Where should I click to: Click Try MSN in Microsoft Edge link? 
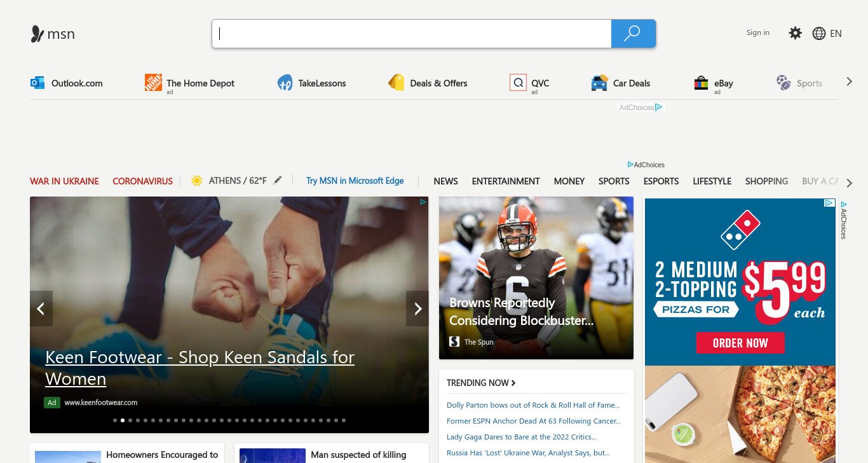click(355, 181)
